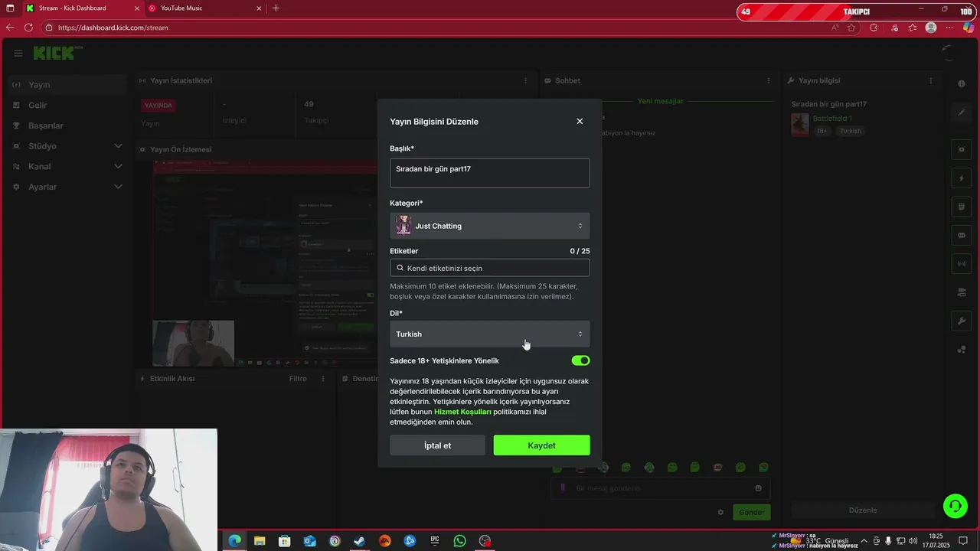The height and width of the screenshot is (551, 980).
Task: Open the Dil Turkish language dropdown
Action: [489, 334]
